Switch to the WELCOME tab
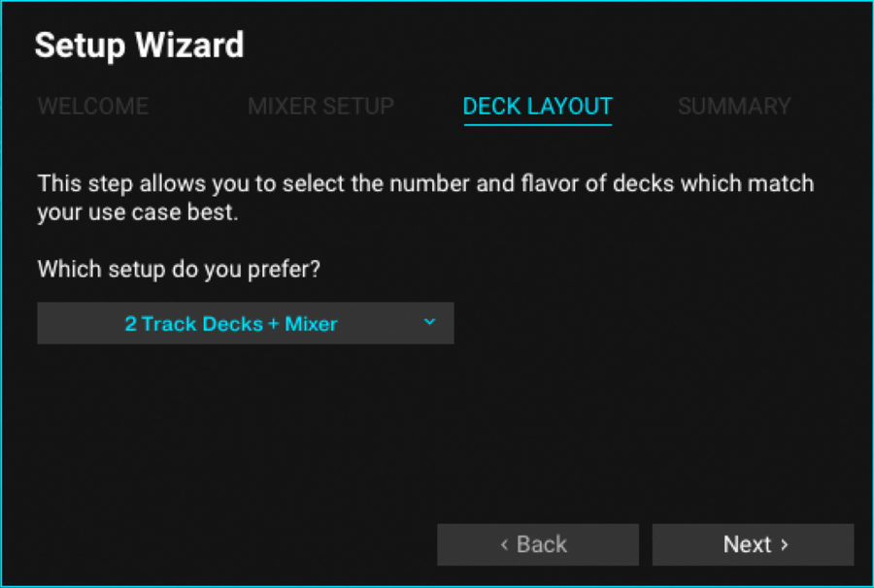This screenshot has height=588, width=874. [x=92, y=107]
